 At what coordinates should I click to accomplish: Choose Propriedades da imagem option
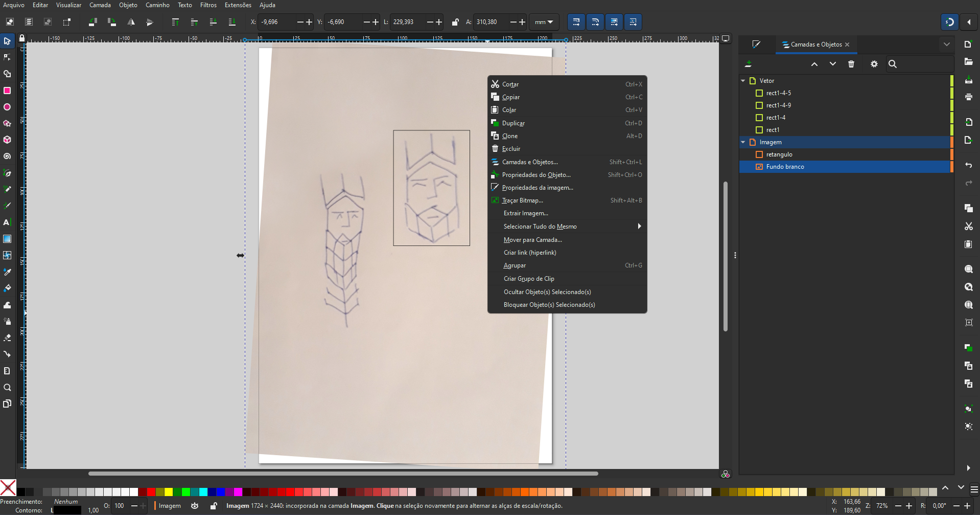567,188
